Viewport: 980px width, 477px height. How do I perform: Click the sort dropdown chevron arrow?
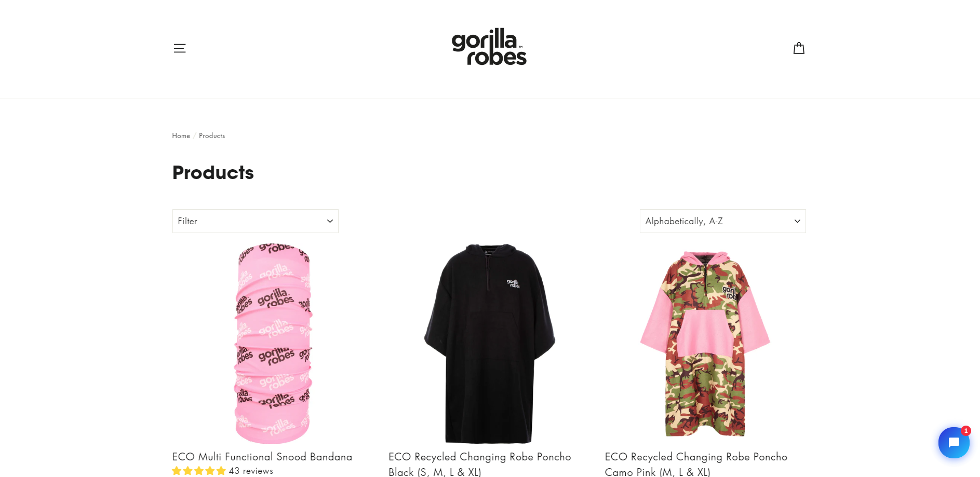[x=797, y=221]
